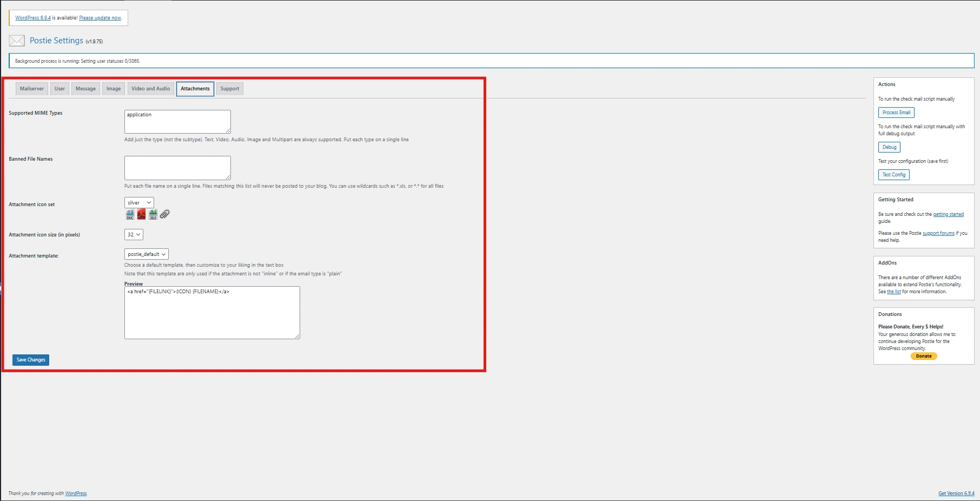
Task: Click the Postie envelope icon
Action: [17, 41]
